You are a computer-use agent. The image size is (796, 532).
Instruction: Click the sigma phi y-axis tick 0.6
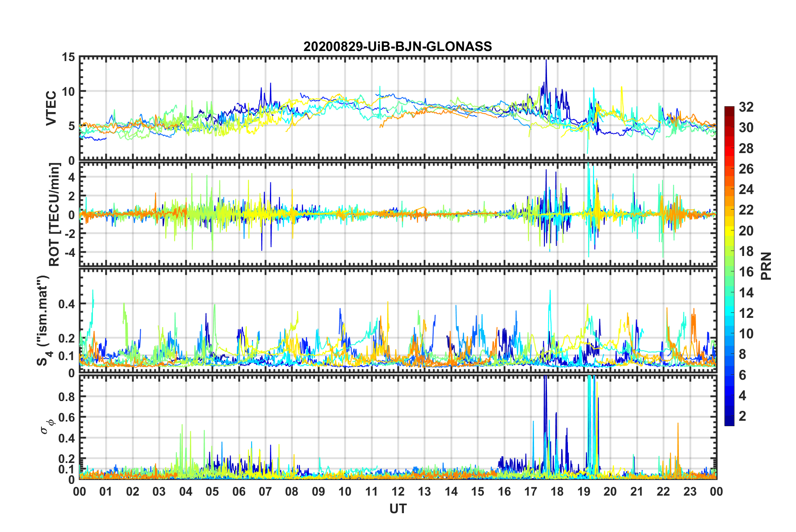coord(67,417)
